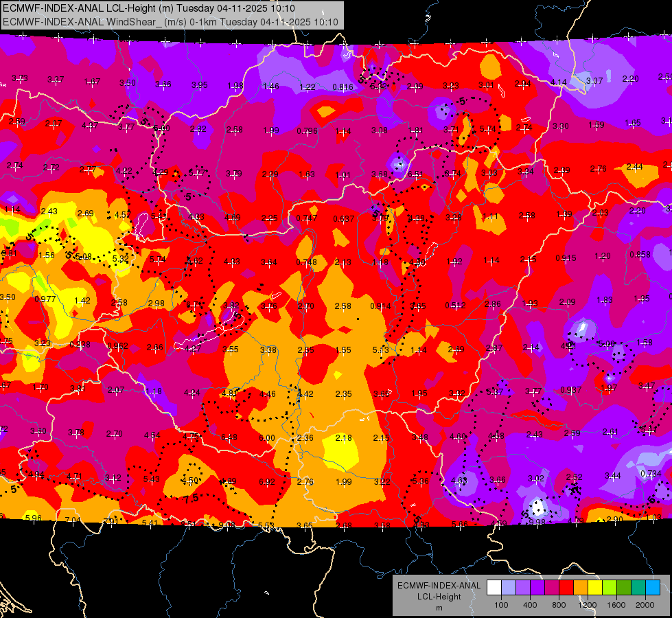
Task: Click the wind shear value 4.14
Action: pos(559,82)
